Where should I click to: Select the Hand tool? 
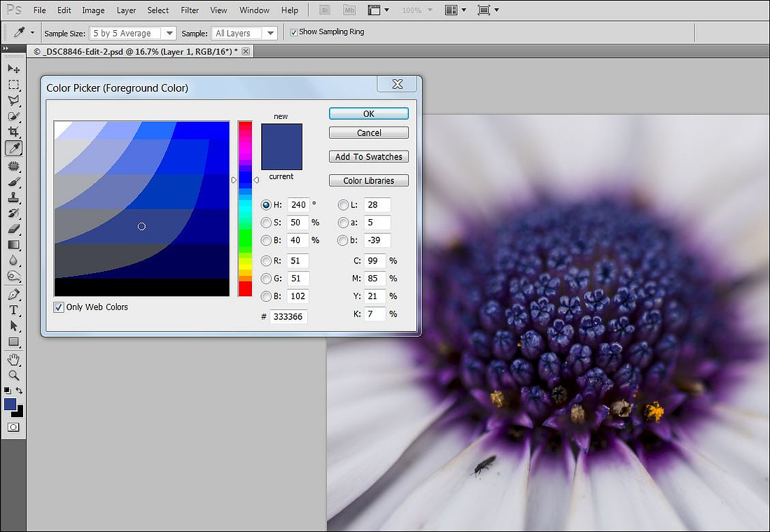(14, 360)
